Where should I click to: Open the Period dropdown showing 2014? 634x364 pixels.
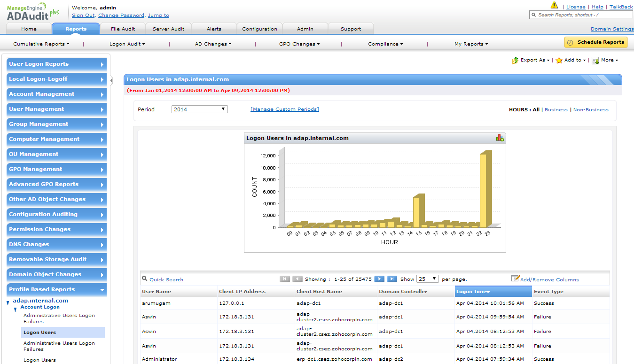pos(199,109)
